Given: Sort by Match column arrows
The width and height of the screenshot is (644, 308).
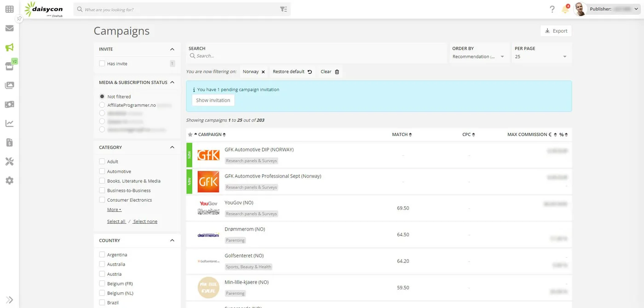Looking at the screenshot, I should click(410, 134).
